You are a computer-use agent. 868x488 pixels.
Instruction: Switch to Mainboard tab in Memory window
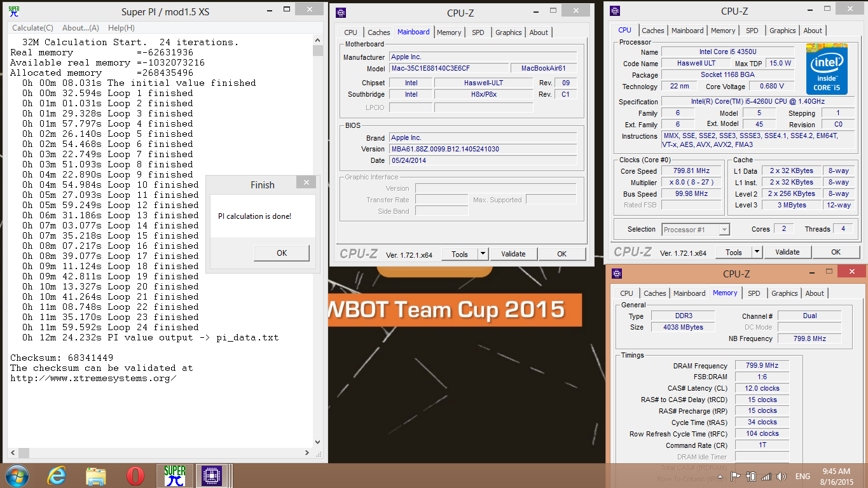point(689,293)
